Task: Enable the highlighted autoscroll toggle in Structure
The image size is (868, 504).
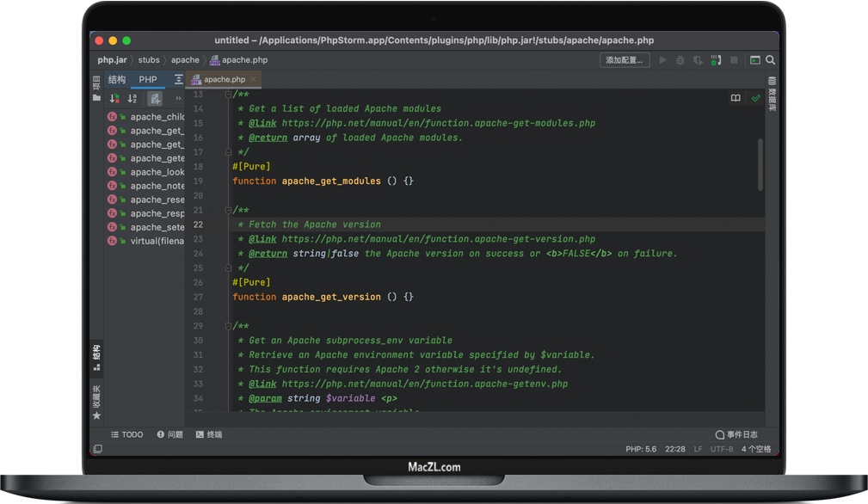Action: [x=155, y=99]
